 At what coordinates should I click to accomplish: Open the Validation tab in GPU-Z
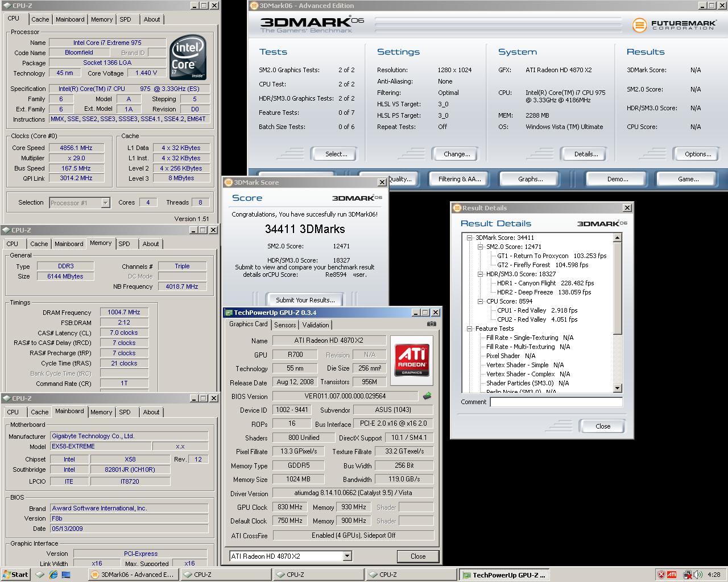coord(316,325)
